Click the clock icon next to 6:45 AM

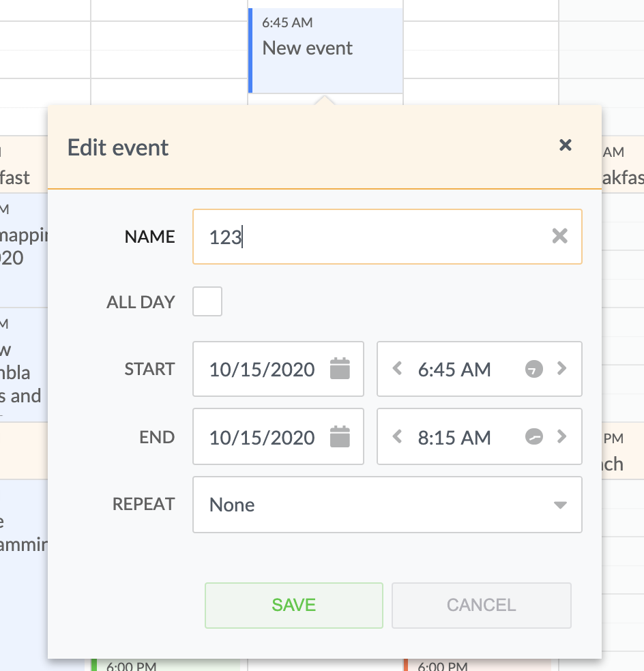pyautogui.click(x=533, y=369)
